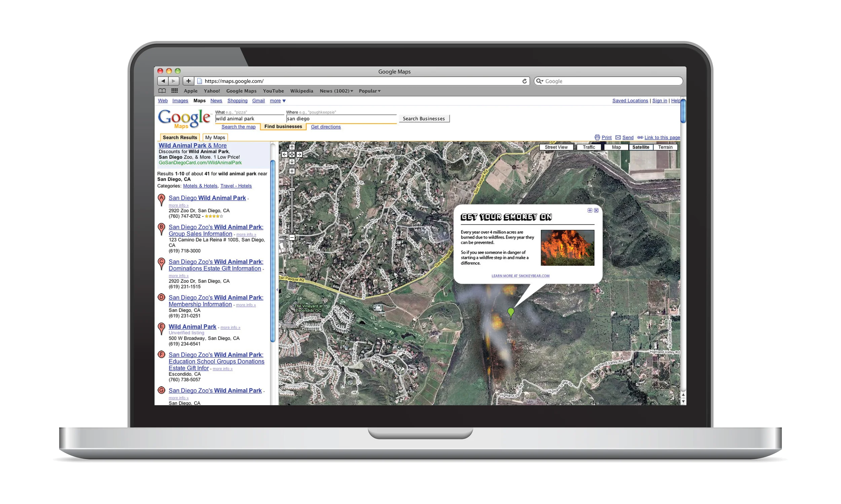Click the zoom in plus icon on the map
This screenshot has height=504, width=841.
292,171
